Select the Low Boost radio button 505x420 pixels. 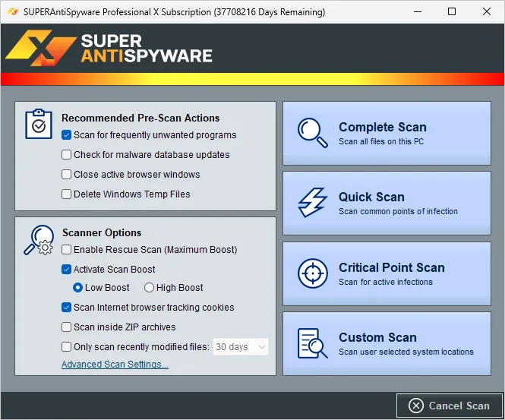pyautogui.click(x=78, y=288)
